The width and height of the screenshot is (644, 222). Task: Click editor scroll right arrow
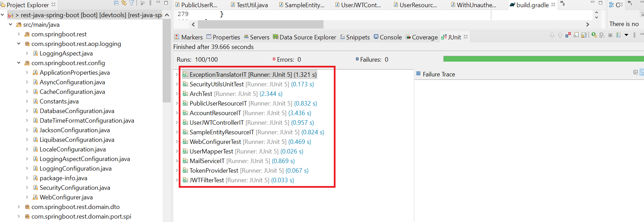[x=588, y=24]
